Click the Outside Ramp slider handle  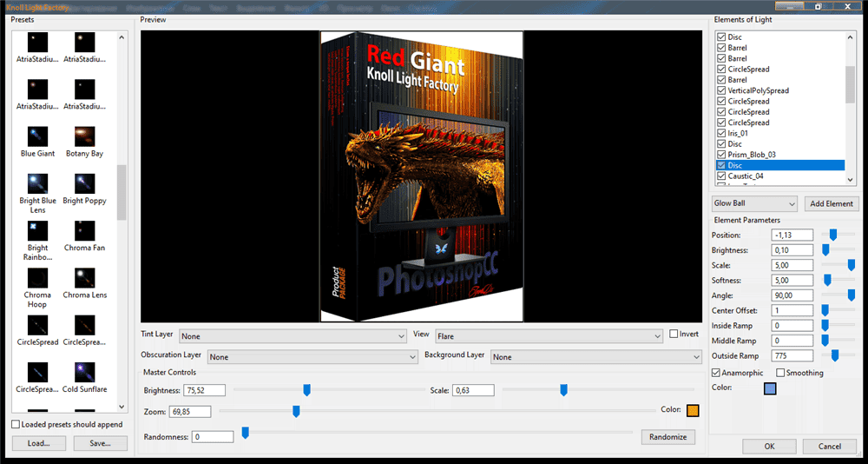tap(835, 355)
